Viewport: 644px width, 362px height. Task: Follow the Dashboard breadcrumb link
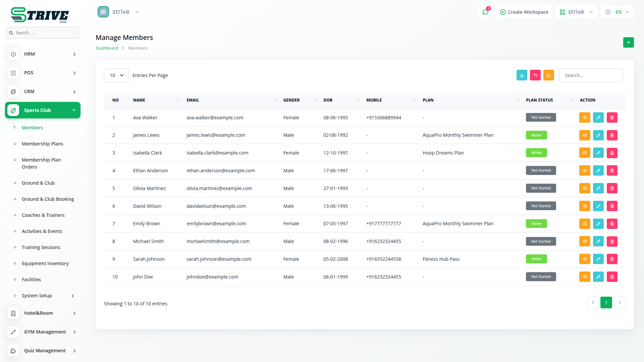pyautogui.click(x=107, y=48)
